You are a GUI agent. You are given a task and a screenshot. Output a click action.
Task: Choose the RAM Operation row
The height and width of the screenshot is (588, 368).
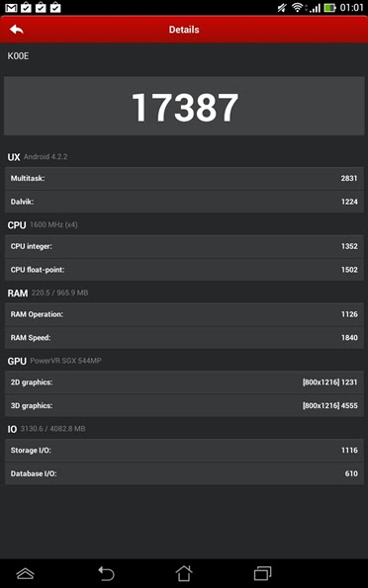(184, 314)
